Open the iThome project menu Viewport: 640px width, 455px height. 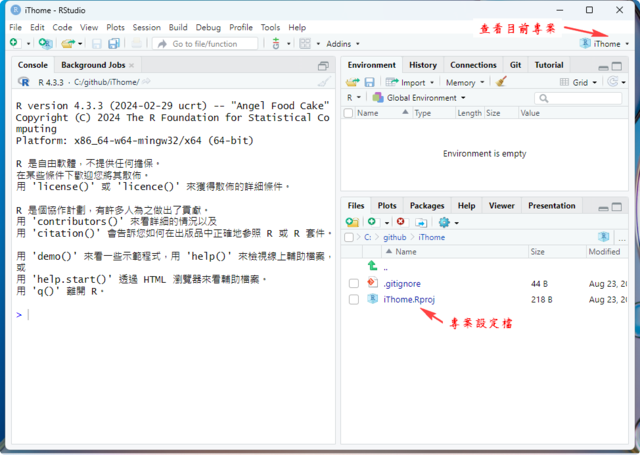click(605, 44)
